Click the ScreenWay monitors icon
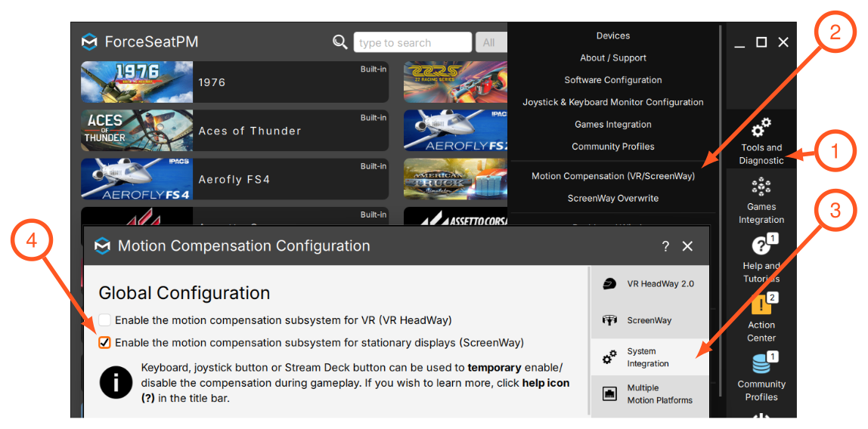868x429 pixels. click(x=609, y=320)
